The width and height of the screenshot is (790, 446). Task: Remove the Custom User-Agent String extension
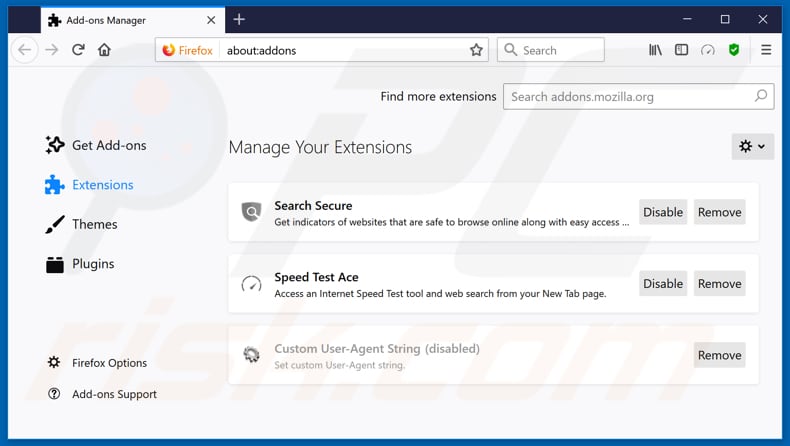[719, 355]
